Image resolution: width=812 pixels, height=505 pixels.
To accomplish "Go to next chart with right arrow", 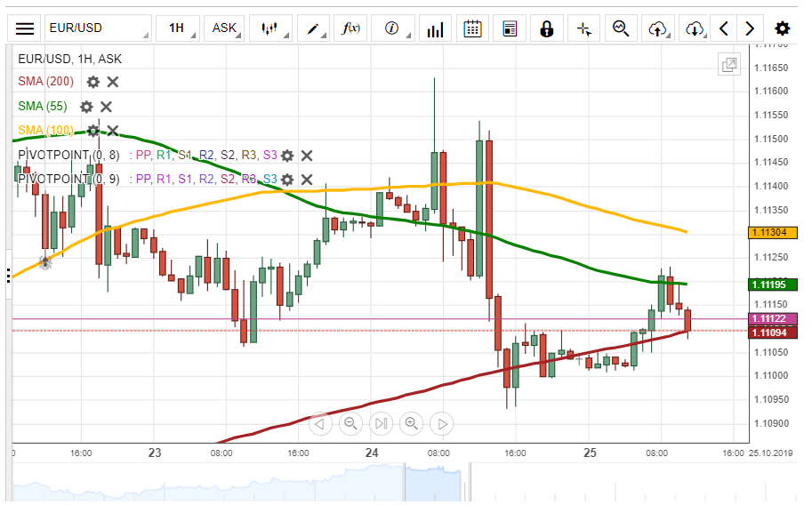I will click(x=750, y=28).
